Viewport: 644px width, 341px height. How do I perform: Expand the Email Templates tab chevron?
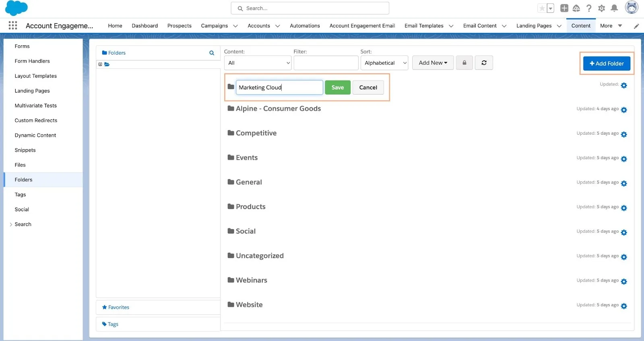point(451,26)
